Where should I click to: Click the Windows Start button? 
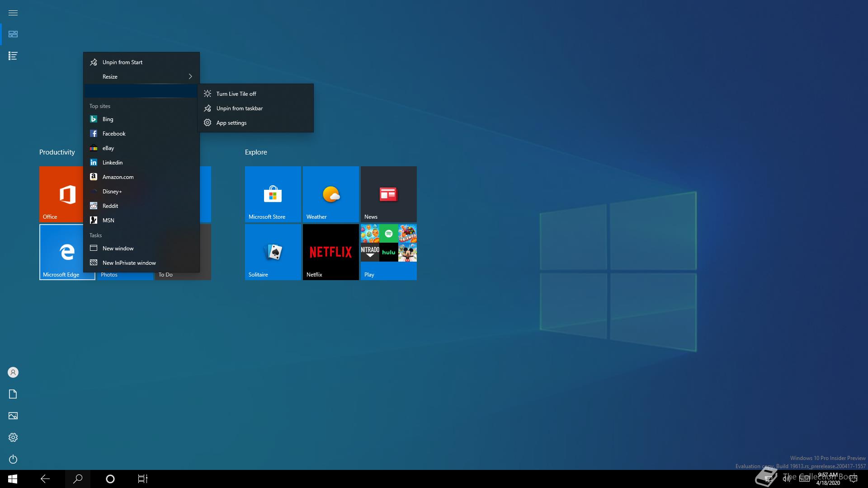[13, 479]
